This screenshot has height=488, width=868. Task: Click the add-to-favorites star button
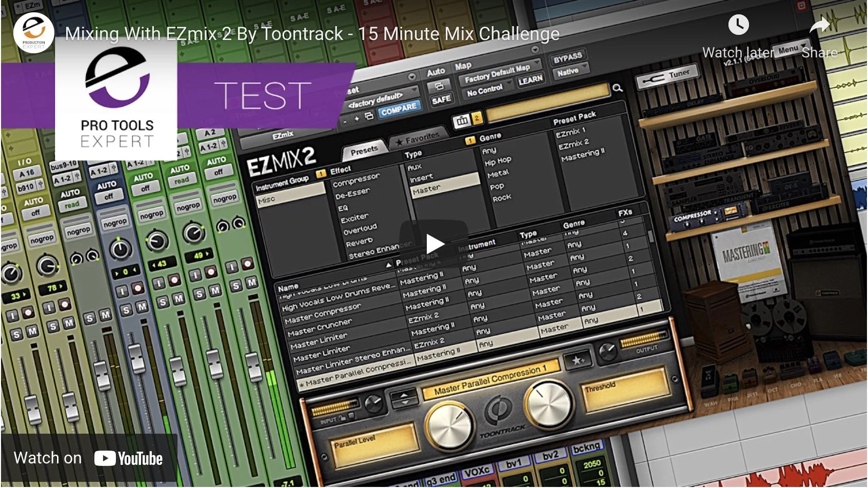click(579, 360)
